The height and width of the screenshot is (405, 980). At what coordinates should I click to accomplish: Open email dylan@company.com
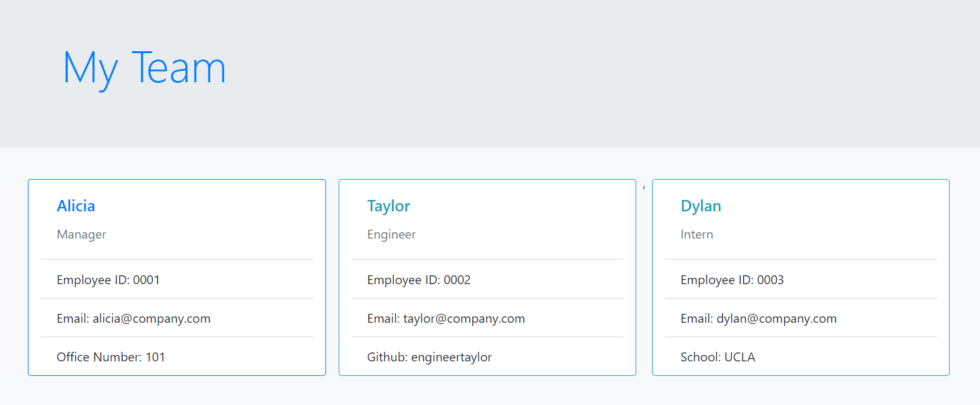point(777,318)
